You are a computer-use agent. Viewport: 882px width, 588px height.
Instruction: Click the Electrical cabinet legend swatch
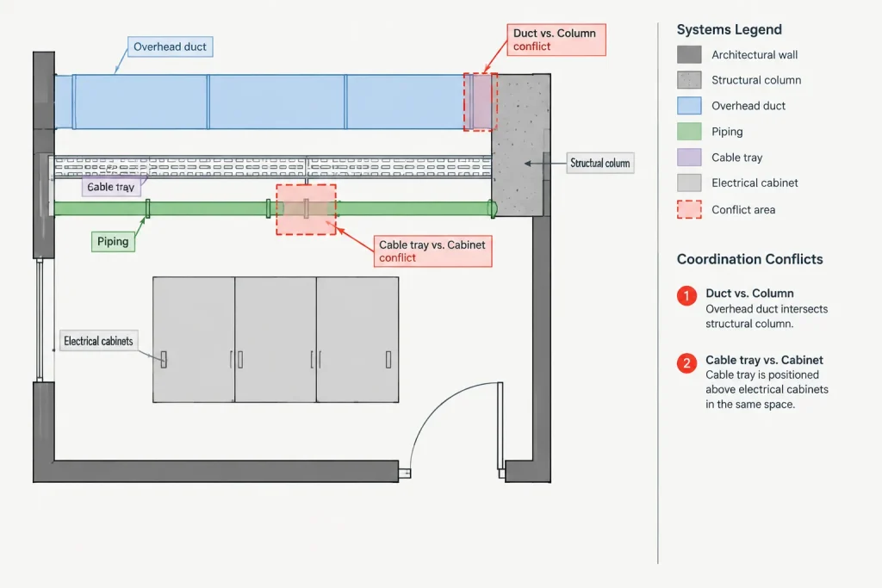pos(689,183)
